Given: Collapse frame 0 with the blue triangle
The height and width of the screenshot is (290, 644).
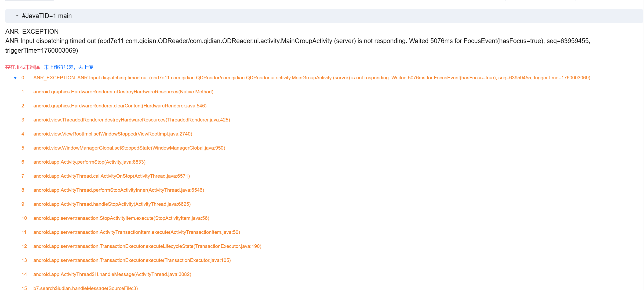Looking at the screenshot, I should coord(15,78).
